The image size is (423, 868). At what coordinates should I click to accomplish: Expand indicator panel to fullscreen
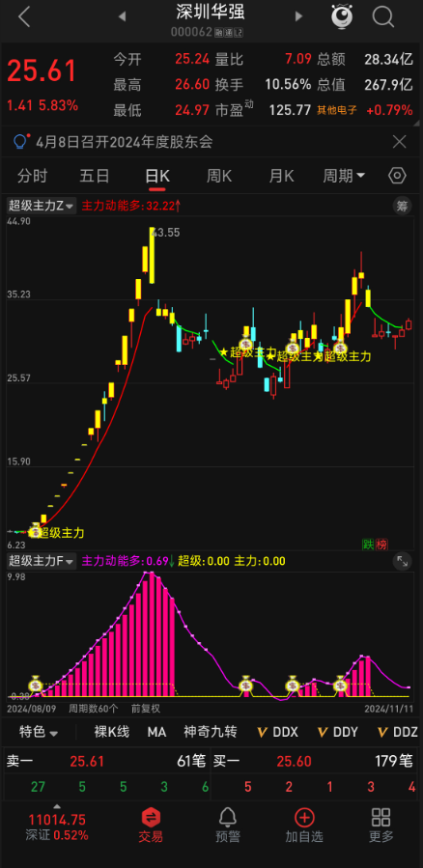[402, 561]
